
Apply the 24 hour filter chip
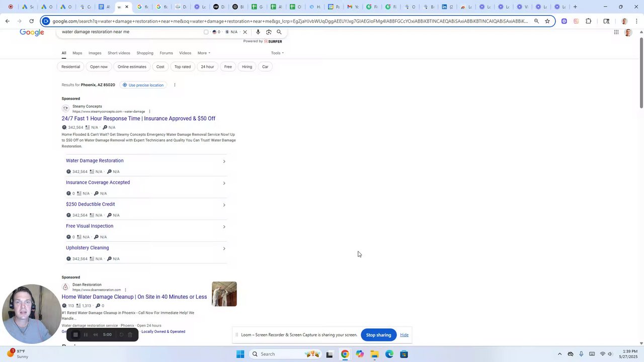(x=207, y=67)
